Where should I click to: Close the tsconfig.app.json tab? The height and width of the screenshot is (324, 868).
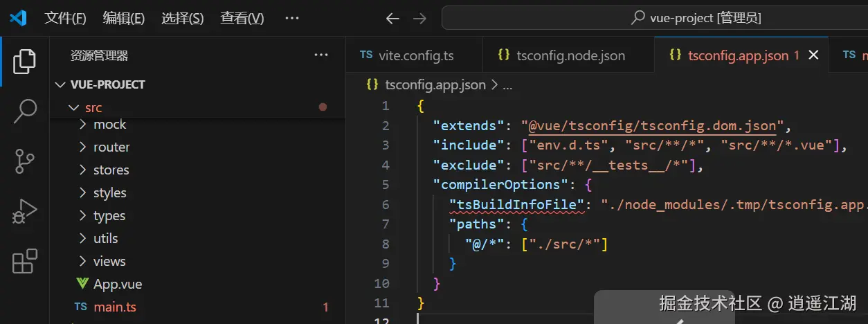(x=814, y=55)
